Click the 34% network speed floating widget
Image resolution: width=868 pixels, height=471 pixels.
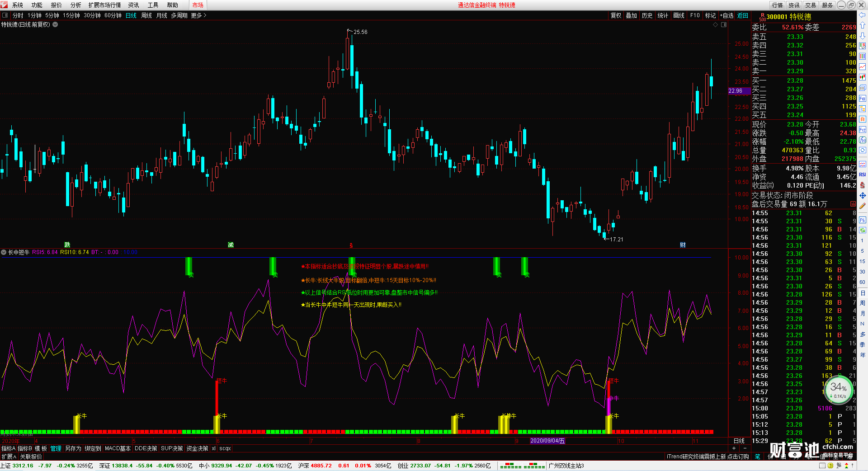point(839,391)
